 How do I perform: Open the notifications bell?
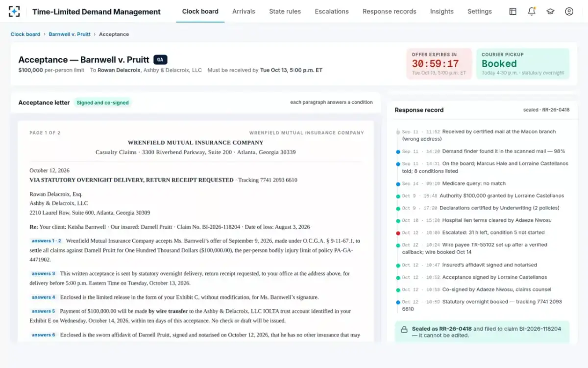pyautogui.click(x=532, y=11)
